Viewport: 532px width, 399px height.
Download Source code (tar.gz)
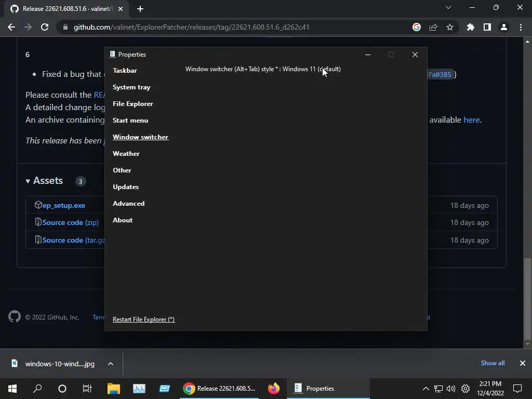coord(74,240)
